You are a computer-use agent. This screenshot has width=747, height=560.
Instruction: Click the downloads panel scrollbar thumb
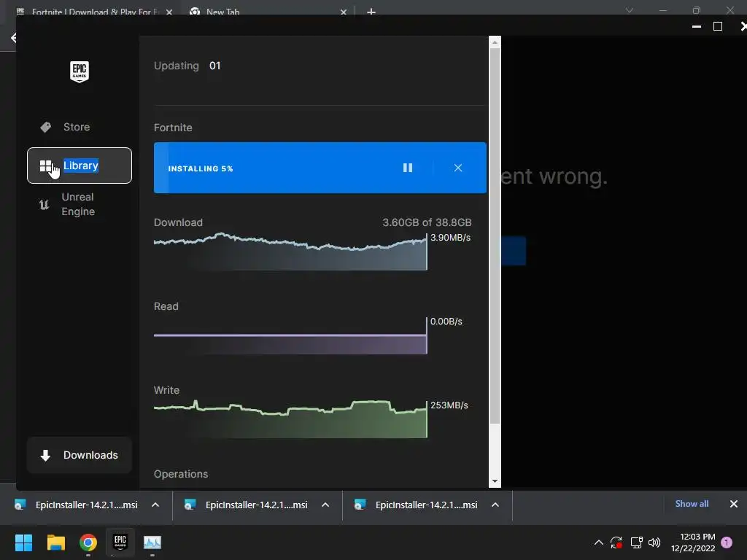495,236
